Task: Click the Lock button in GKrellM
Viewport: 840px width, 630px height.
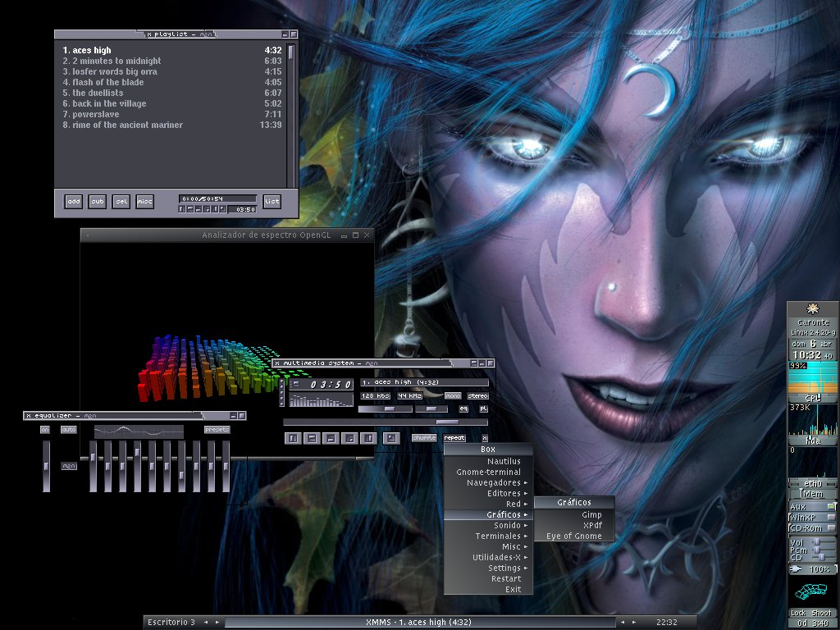Action: pyautogui.click(x=798, y=613)
